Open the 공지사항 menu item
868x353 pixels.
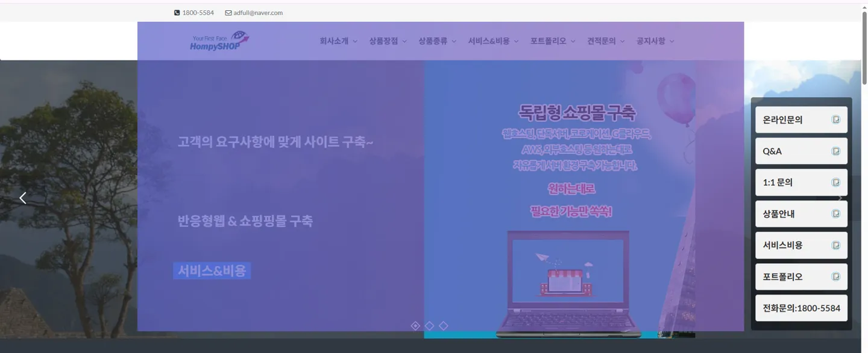(651, 41)
